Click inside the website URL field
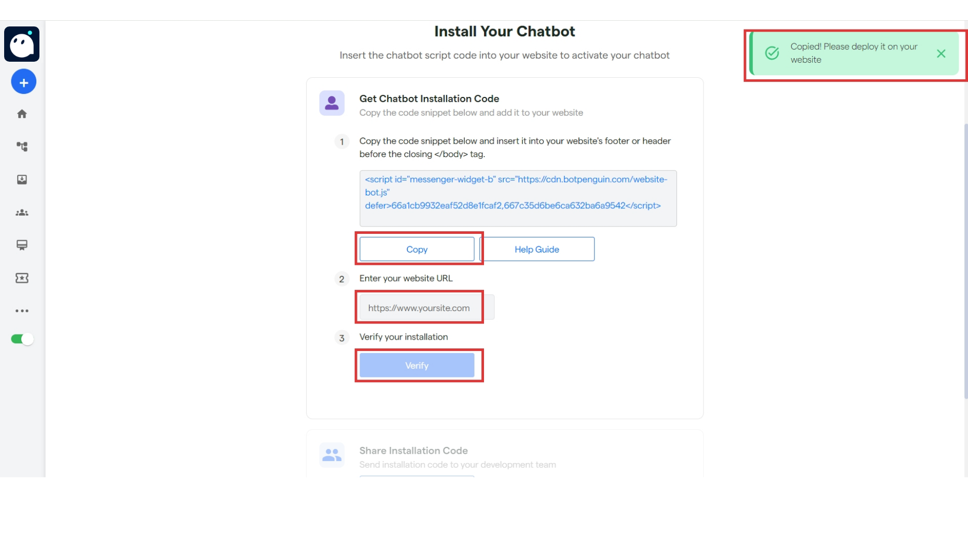 pyautogui.click(x=419, y=307)
